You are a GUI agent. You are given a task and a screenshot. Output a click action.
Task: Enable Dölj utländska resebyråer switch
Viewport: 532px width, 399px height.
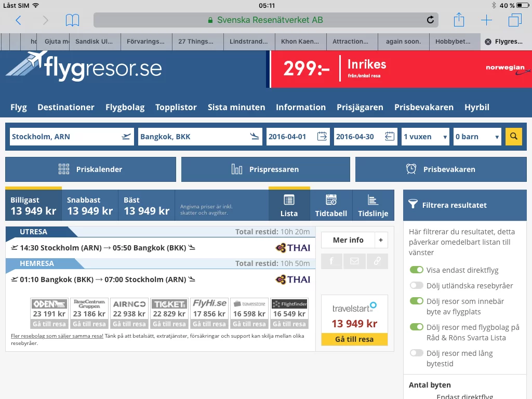tap(417, 285)
